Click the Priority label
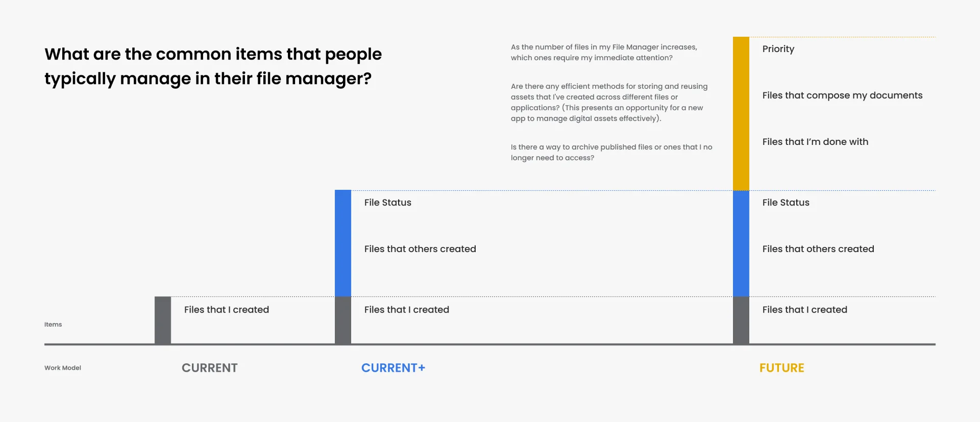Viewport: 980px width, 422px height. click(x=778, y=49)
